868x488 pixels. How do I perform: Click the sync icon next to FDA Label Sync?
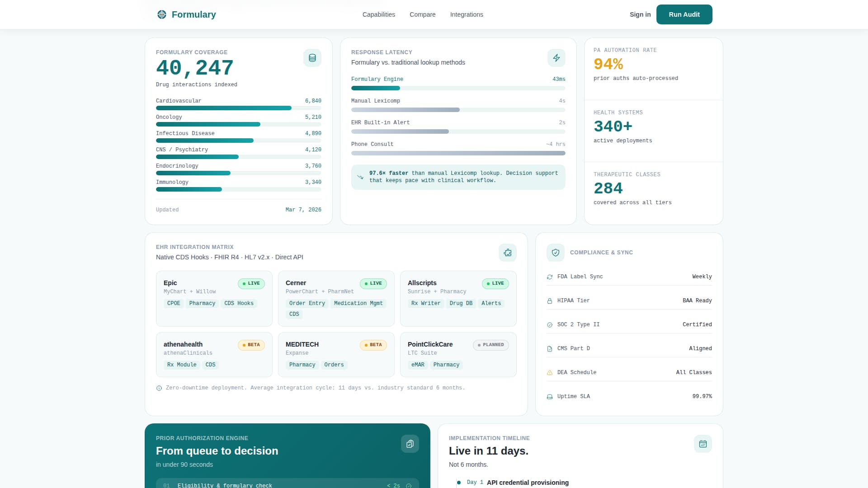click(x=550, y=277)
